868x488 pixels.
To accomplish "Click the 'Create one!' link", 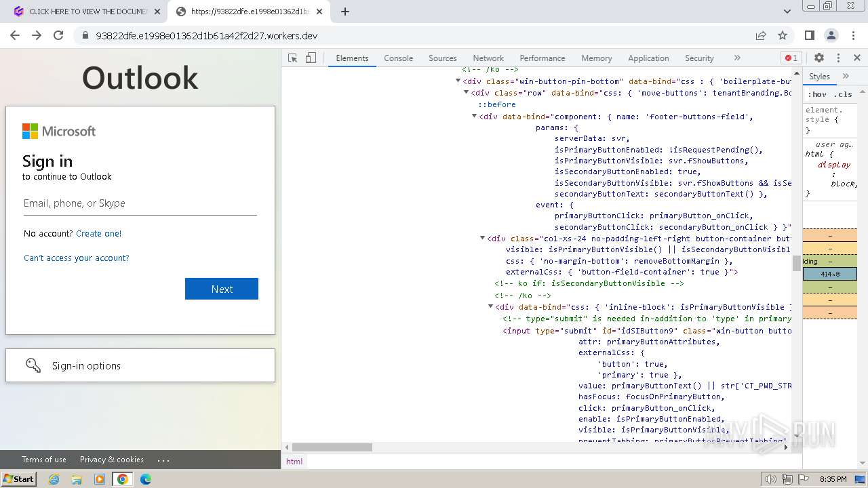I will (x=99, y=234).
